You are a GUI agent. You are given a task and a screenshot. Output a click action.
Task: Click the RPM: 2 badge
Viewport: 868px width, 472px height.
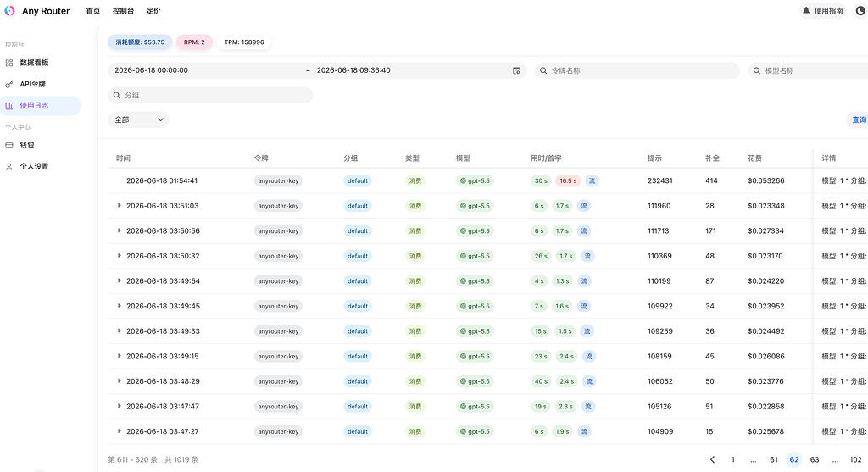click(x=194, y=42)
